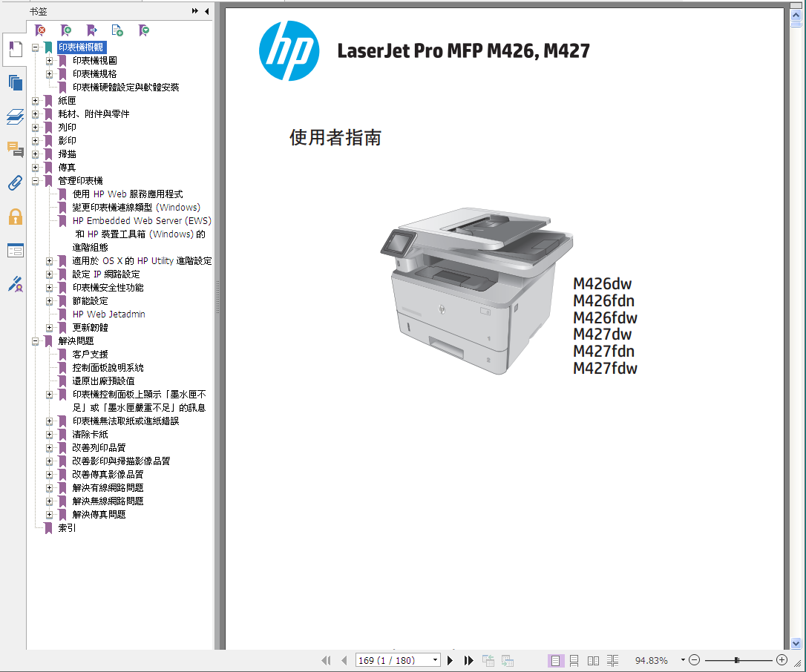
Task: Select facing two-page view mode
Action: coord(593,660)
